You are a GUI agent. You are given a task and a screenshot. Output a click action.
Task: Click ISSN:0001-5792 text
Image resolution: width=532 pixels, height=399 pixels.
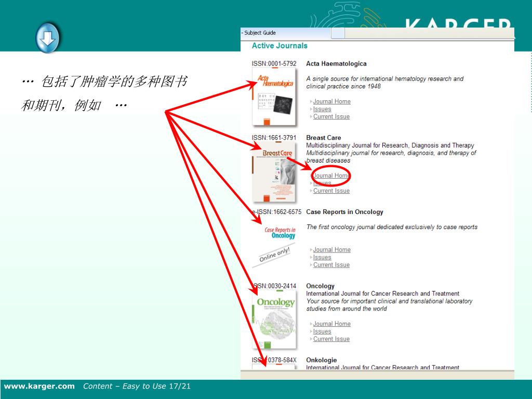[274, 64]
